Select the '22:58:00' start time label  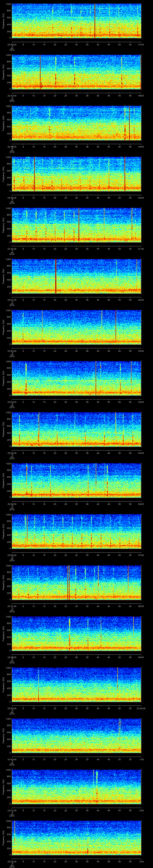[x=12, y=657]
